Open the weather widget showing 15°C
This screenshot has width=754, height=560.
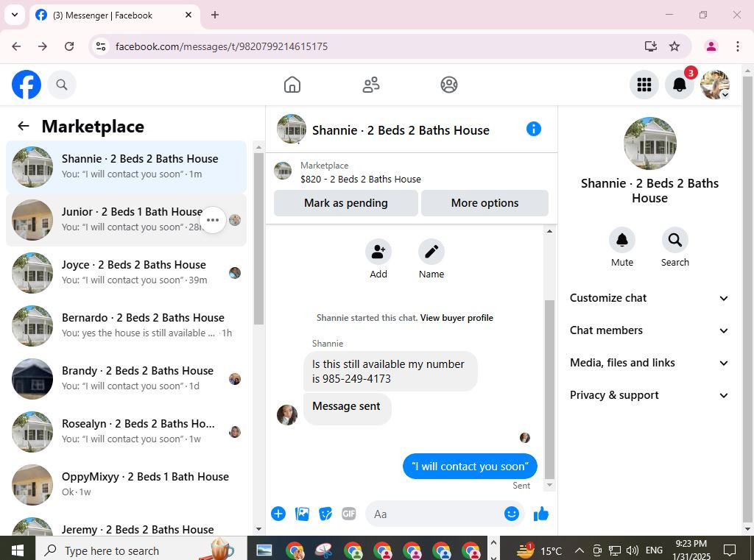(x=539, y=550)
